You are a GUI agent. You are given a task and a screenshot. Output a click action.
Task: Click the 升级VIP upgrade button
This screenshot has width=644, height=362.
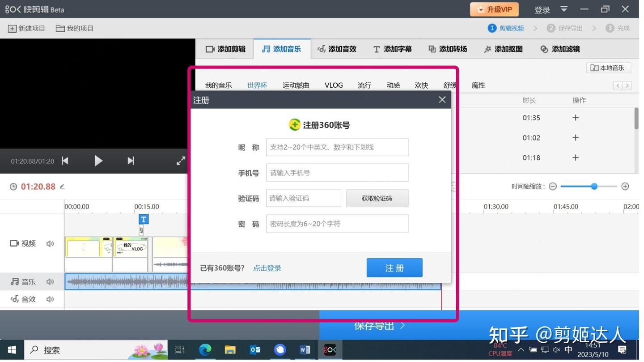point(494,9)
